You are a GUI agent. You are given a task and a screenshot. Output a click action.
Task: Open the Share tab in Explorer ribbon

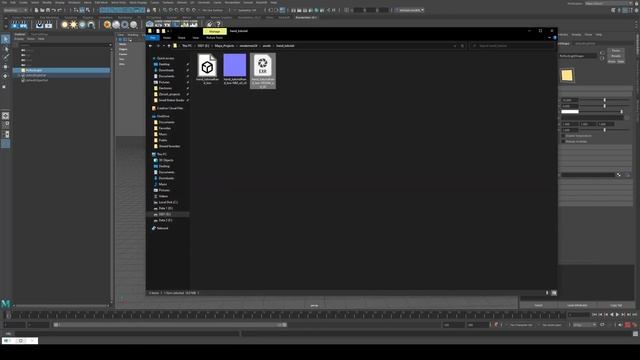click(x=182, y=38)
